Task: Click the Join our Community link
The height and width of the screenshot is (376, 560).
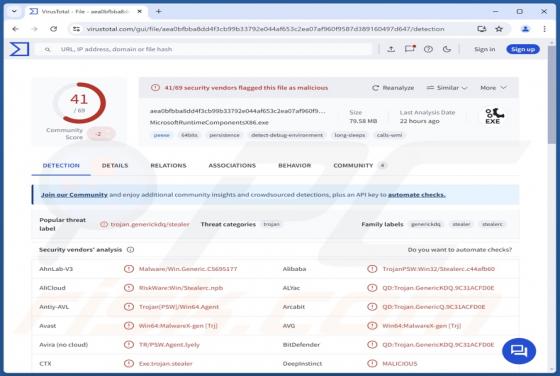Action: (74, 195)
